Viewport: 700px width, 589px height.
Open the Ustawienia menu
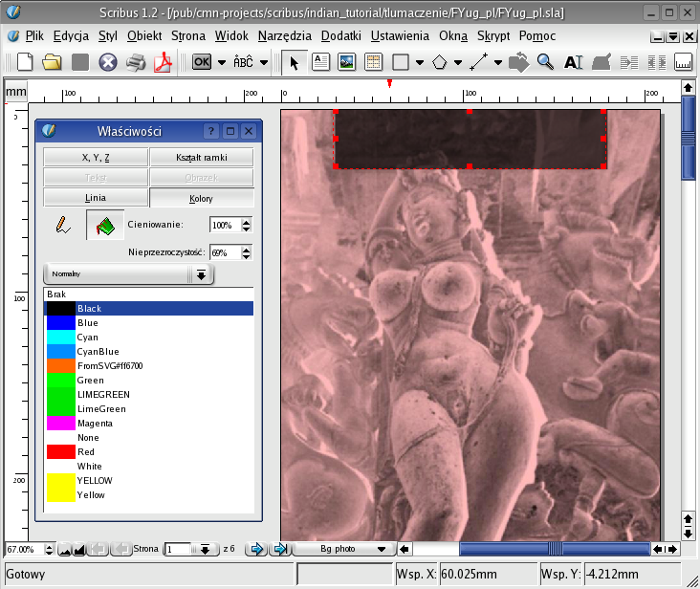(x=400, y=35)
